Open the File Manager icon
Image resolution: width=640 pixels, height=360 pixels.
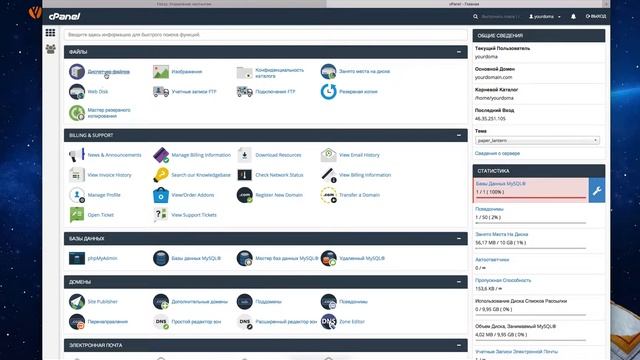(x=77, y=71)
